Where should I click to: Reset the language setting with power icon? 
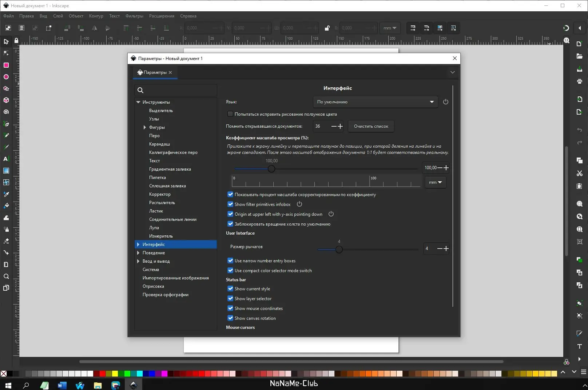(x=446, y=102)
